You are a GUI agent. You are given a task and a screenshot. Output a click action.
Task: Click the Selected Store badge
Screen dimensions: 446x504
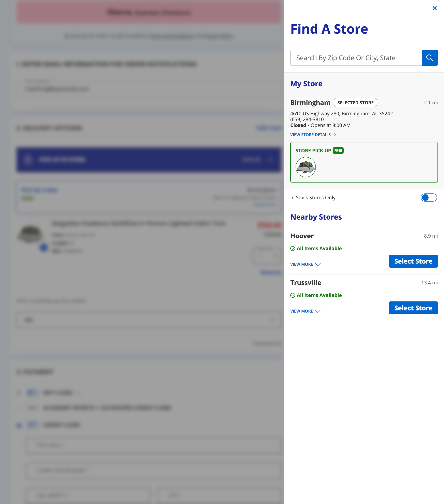coord(355,103)
